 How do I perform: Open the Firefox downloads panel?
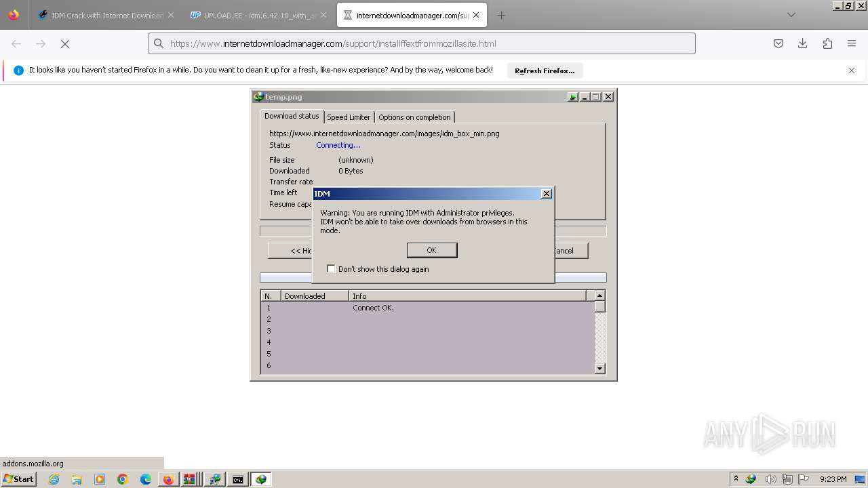[x=803, y=43]
